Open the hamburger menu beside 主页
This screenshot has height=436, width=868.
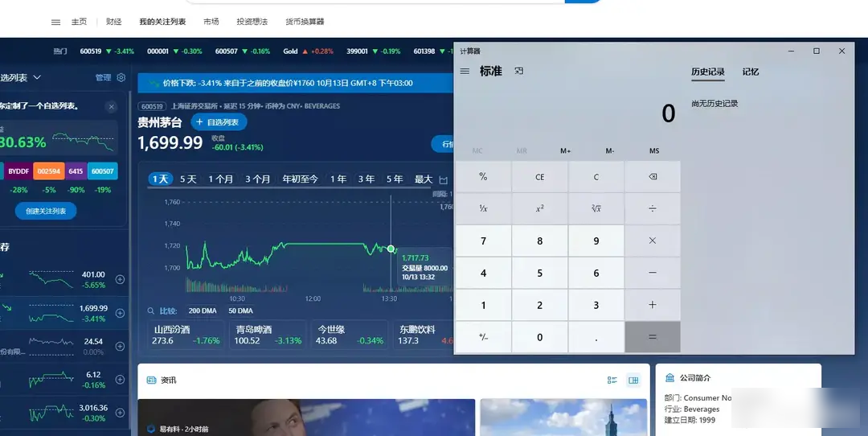pos(56,23)
